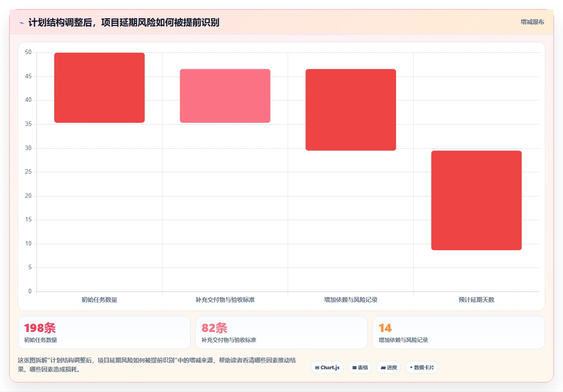This screenshot has width=563, height=392.
Task: Click the y-axis value 25
Action: [28, 172]
